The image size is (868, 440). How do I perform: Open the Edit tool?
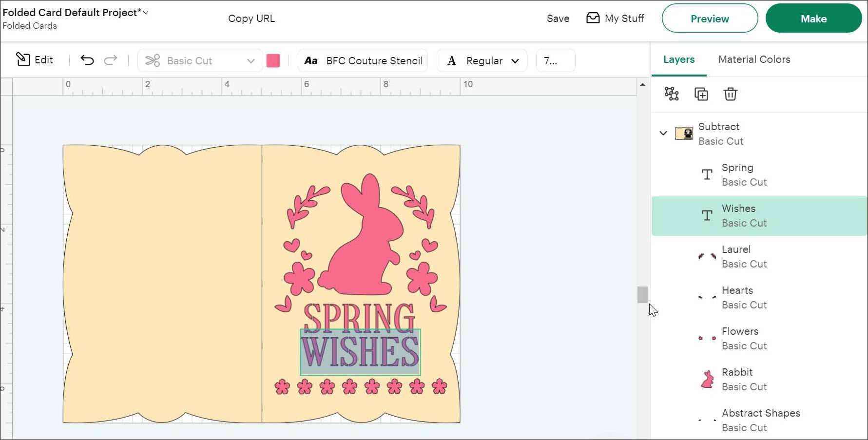(x=34, y=60)
